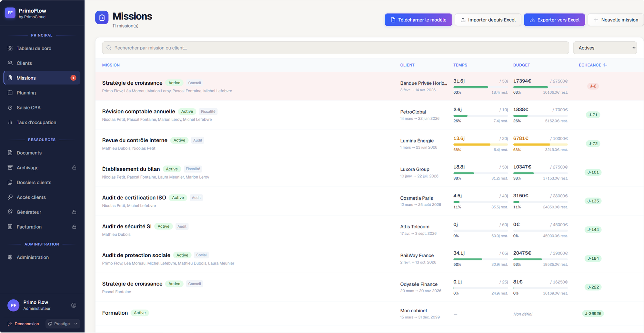The width and height of the screenshot is (644, 333).
Task: Click the Lumina Énergie orange time progress bar
Action: (x=480, y=144)
